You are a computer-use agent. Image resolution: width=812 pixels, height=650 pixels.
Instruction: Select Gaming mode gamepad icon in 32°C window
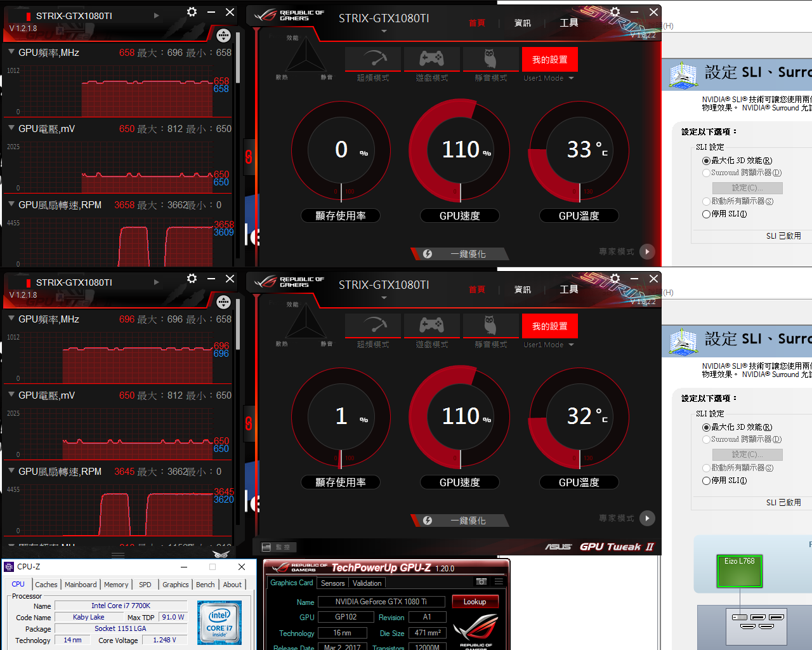click(x=432, y=326)
